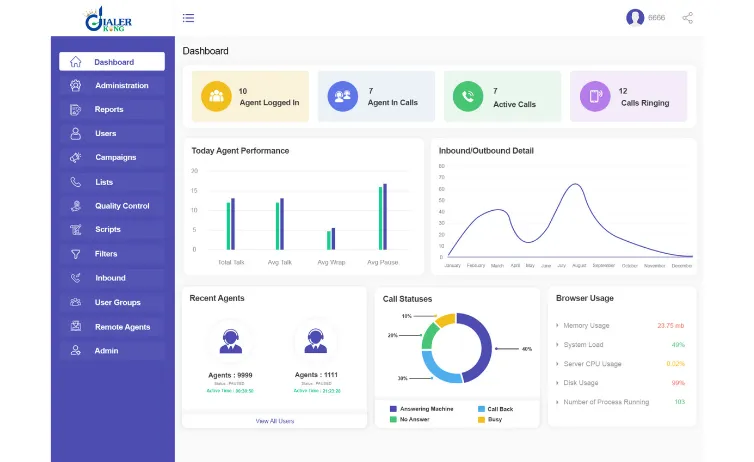Click the Quality Control icon

(75, 206)
